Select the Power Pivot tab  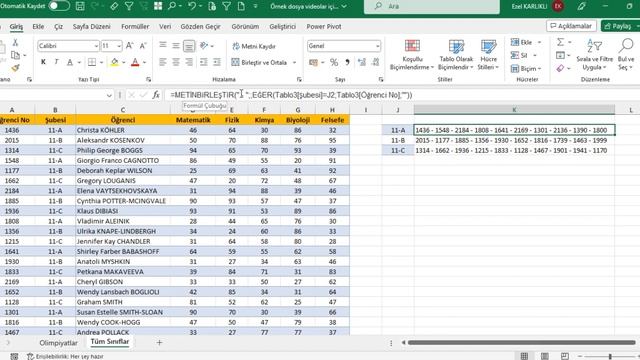[324, 27]
